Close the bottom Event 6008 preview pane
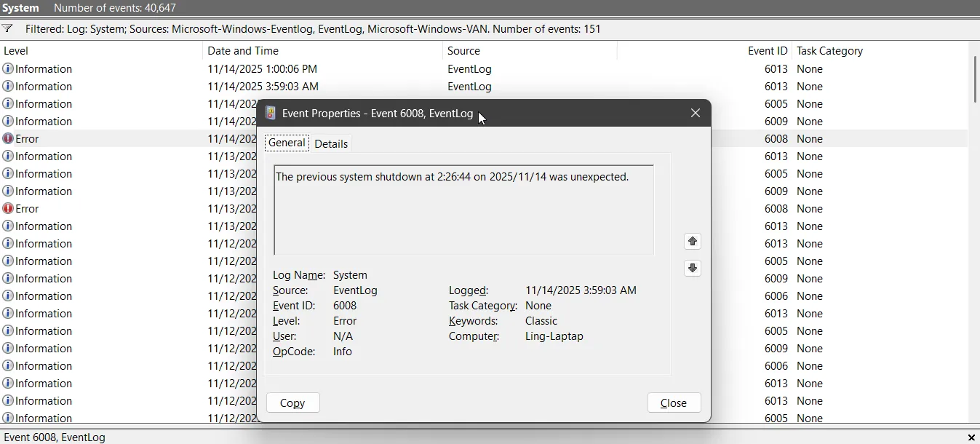The image size is (980, 444). tap(971, 437)
